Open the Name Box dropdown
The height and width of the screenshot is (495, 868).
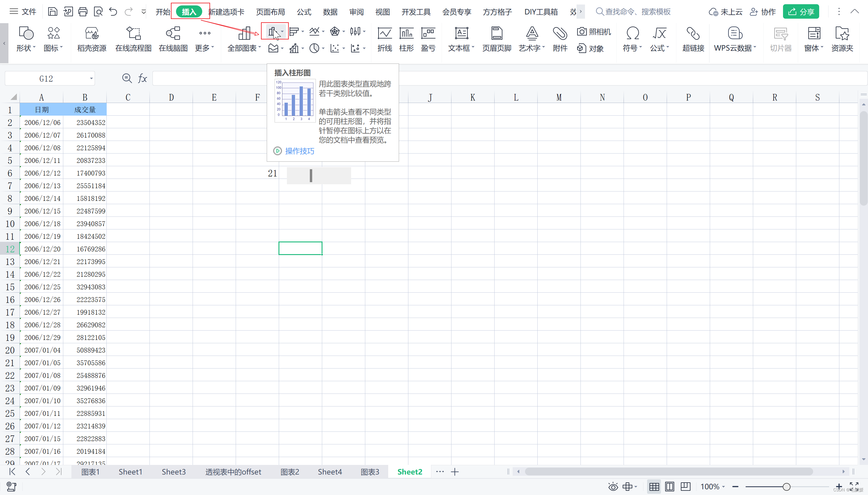(x=91, y=79)
